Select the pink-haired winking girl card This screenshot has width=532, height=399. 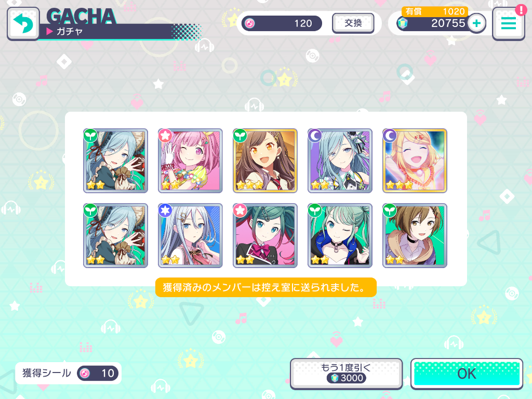point(190,161)
